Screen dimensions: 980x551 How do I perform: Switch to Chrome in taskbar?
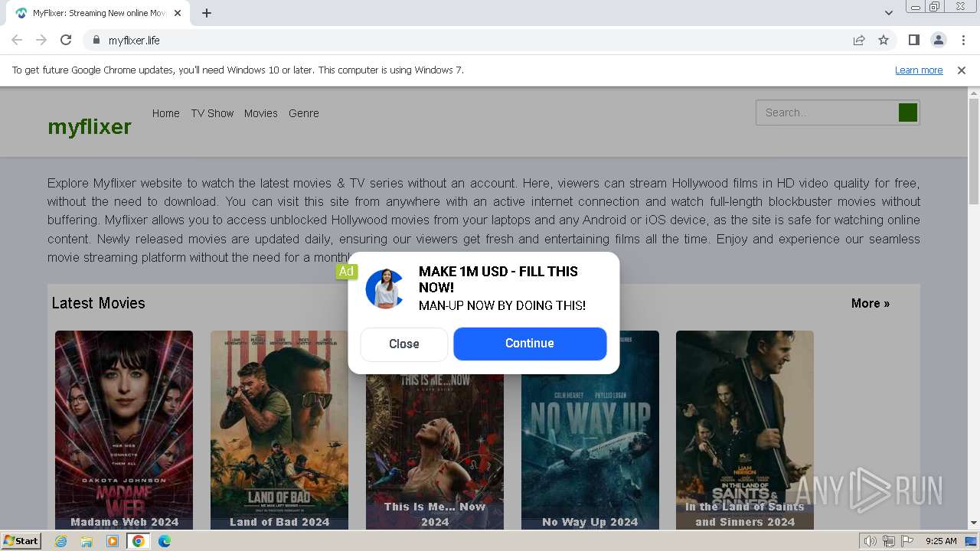pos(139,541)
